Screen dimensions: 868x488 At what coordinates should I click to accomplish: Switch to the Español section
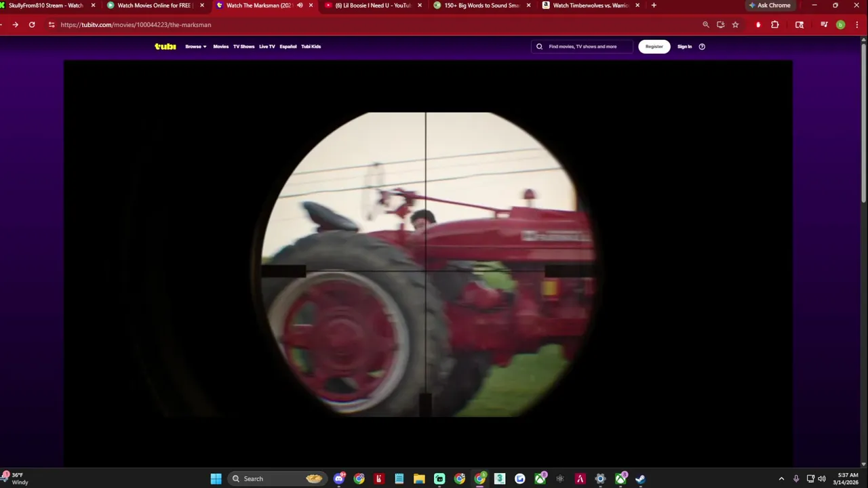pos(288,47)
